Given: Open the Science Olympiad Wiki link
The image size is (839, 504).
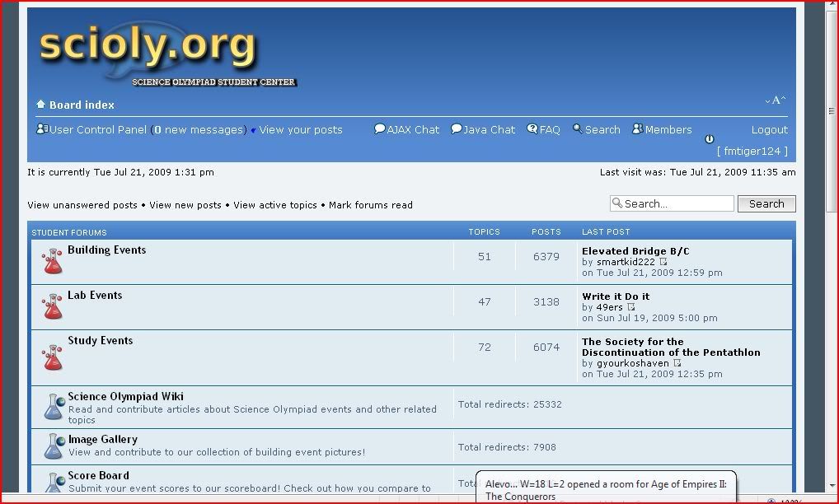Looking at the screenshot, I should coord(126,397).
